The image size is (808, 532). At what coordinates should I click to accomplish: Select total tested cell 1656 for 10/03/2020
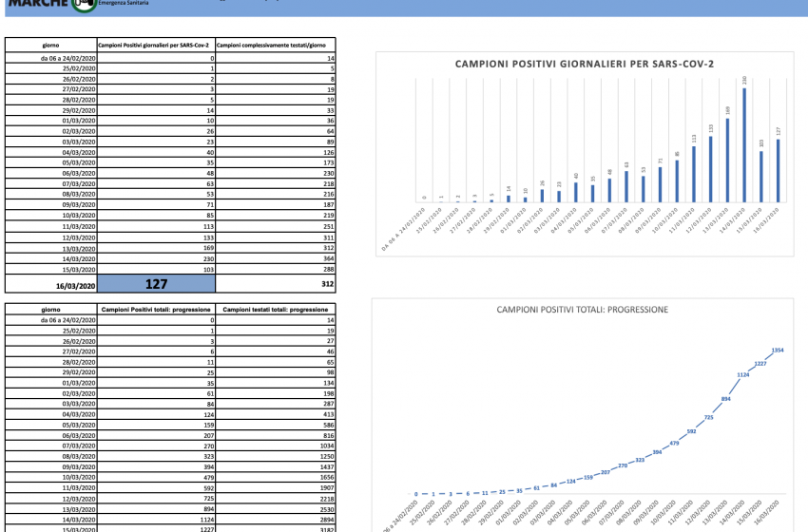[x=275, y=478]
